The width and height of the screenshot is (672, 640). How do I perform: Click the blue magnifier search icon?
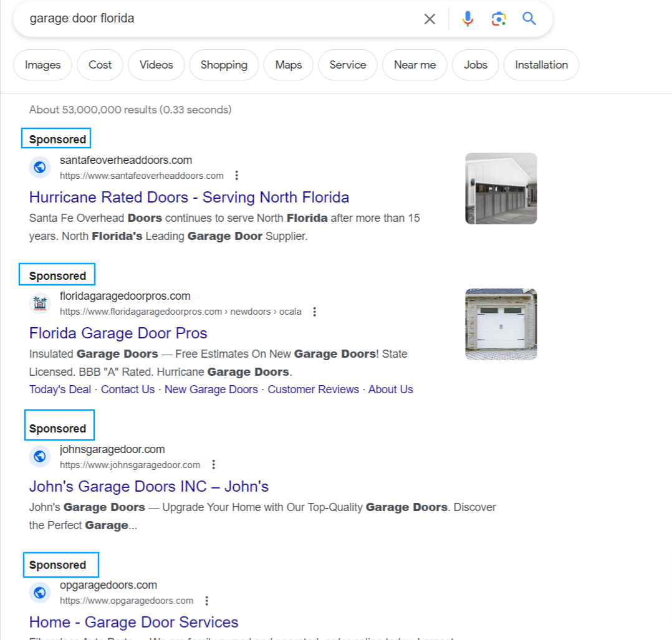pos(529,19)
